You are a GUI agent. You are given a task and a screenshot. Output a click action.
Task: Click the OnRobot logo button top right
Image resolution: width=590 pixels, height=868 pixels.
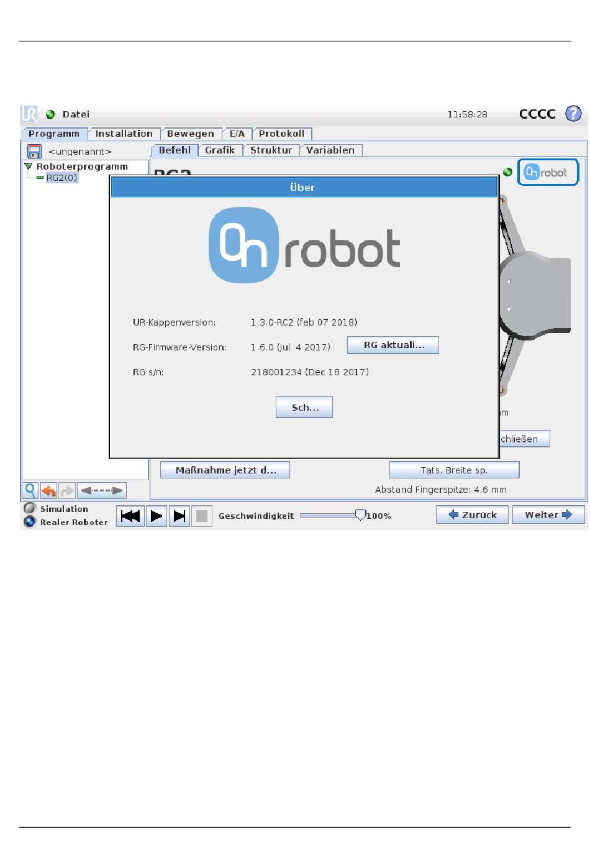click(548, 172)
